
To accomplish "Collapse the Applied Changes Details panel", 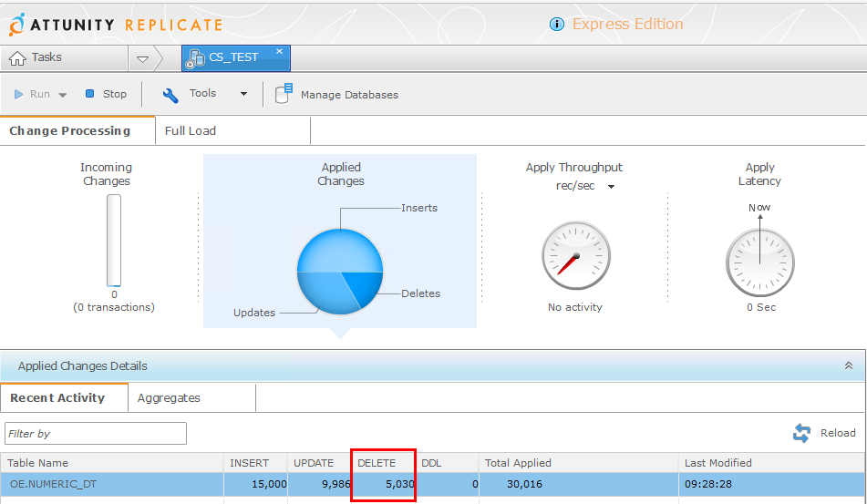I will pyautogui.click(x=849, y=365).
